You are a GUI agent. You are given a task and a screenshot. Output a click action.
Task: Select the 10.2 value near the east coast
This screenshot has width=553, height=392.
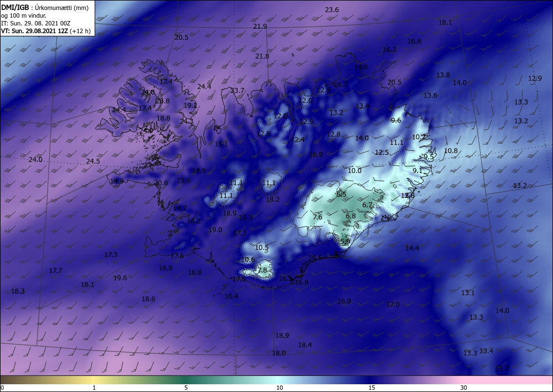pos(419,137)
